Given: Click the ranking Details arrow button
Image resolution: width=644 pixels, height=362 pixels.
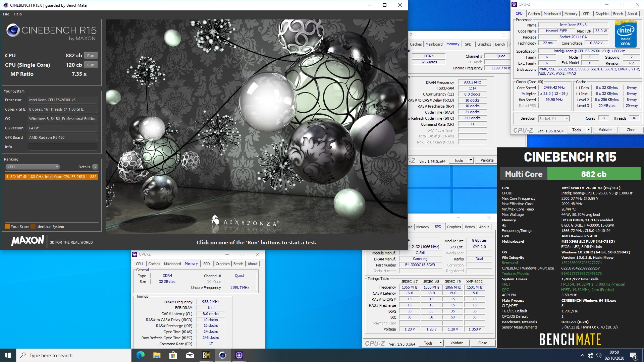Looking at the screenshot, I should click(95, 167).
